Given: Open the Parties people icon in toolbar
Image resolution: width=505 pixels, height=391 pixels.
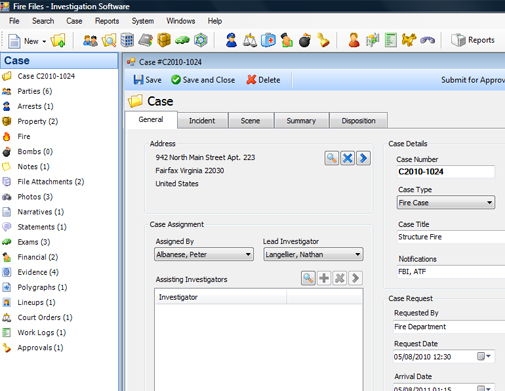Looking at the screenshot, I should [x=90, y=41].
